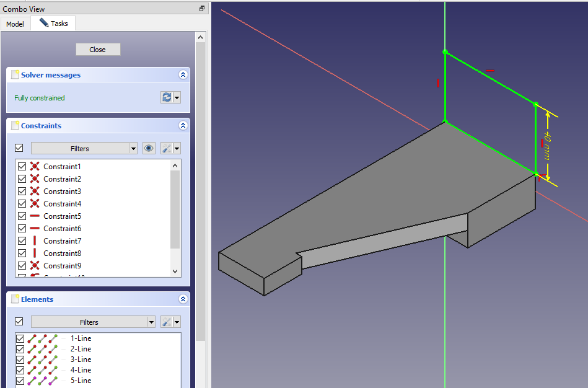Toggle constraint visibility eye icon

tap(149, 148)
